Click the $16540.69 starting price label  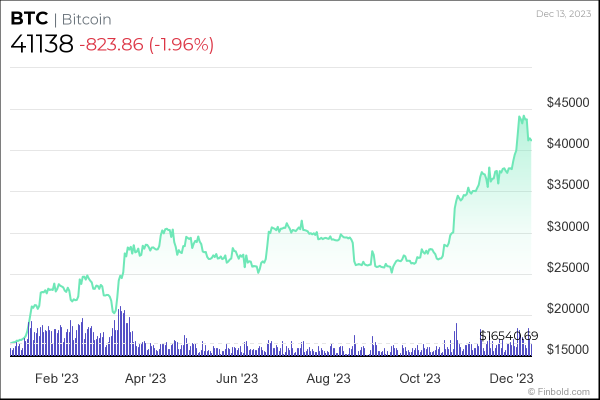point(509,335)
